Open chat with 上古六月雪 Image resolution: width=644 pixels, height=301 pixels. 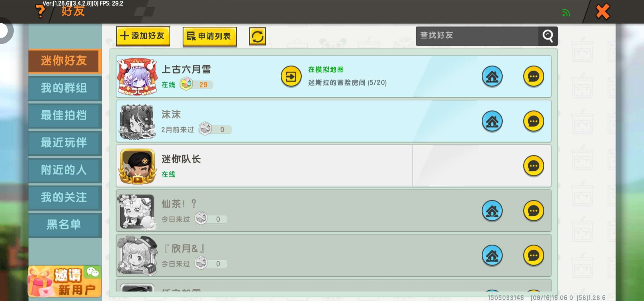coord(534,76)
